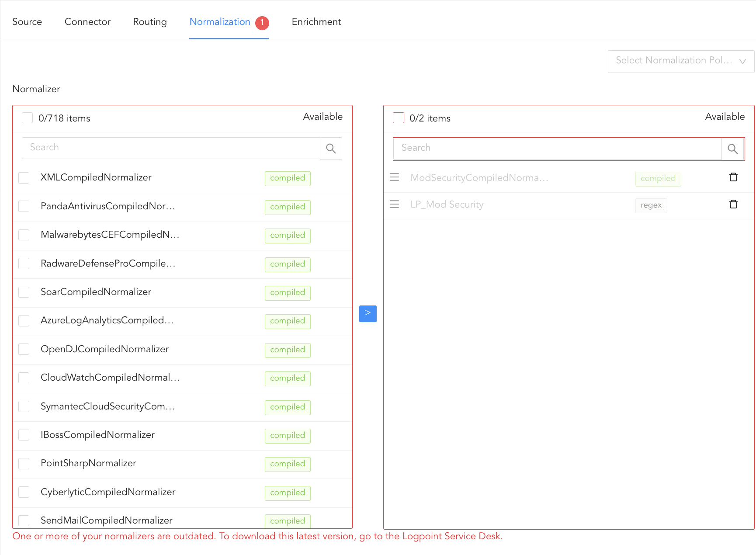
Task: Check the XMLCompiledNormalizer checkbox
Action: pyautogui.click(x=24, y=178)
